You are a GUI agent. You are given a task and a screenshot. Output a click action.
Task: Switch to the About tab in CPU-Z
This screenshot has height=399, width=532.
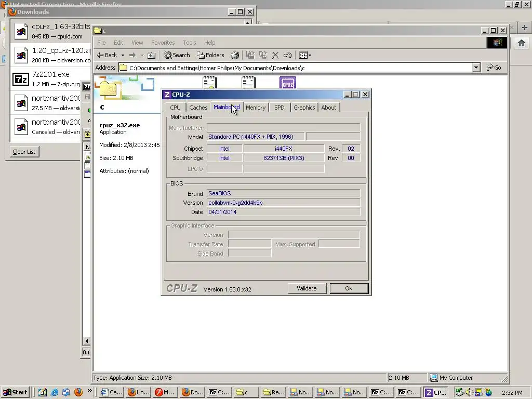coord(328,108)
